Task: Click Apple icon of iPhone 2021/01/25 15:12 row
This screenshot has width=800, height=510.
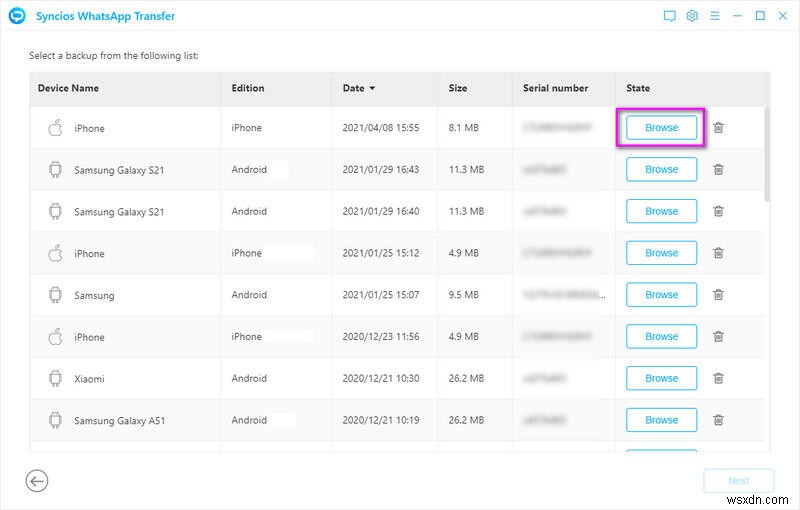Action: point(55,253)
